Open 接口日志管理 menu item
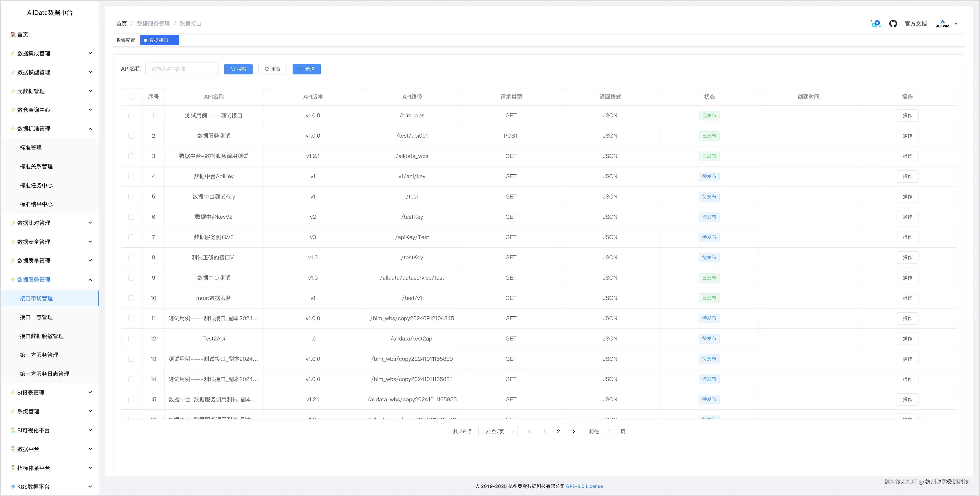Screen dimensions: 980x496 36,317
